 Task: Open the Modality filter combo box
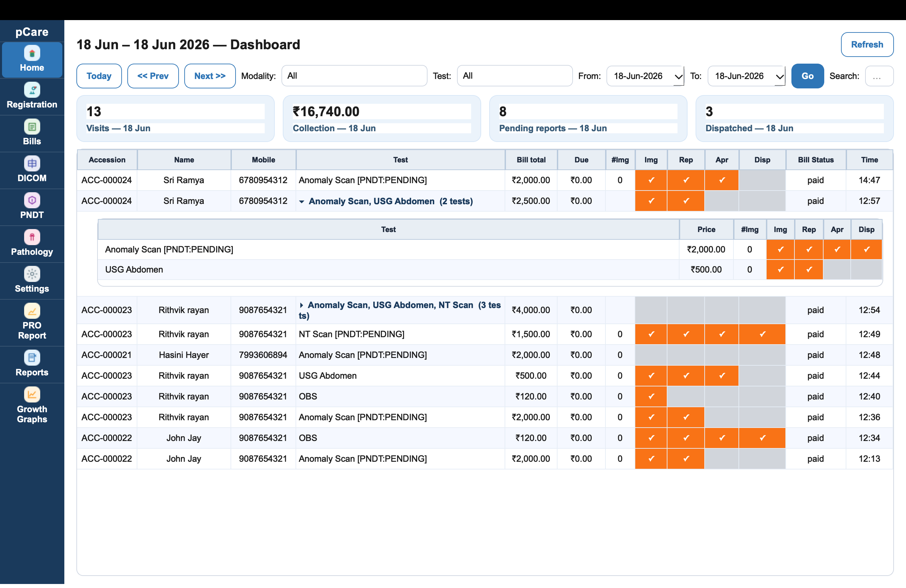coord(354,76)
